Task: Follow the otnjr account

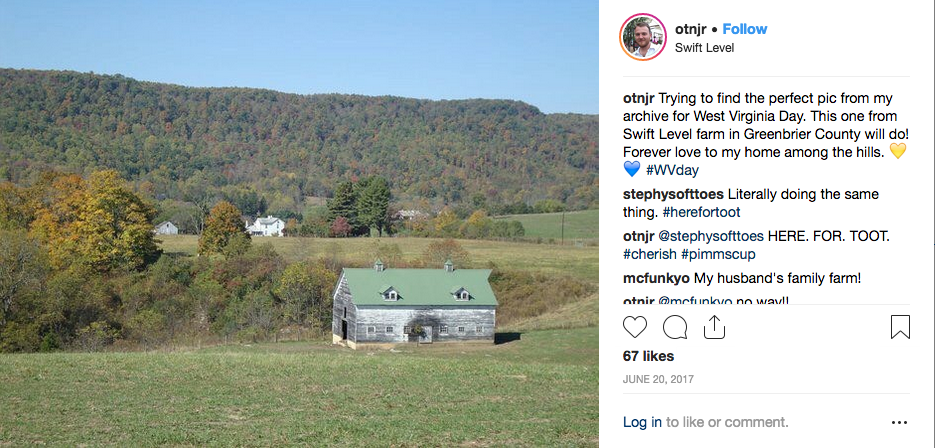Action: (x=745, y=29)
